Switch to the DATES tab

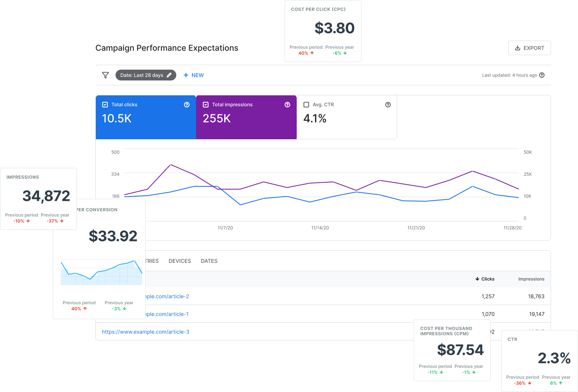point(209,261)
